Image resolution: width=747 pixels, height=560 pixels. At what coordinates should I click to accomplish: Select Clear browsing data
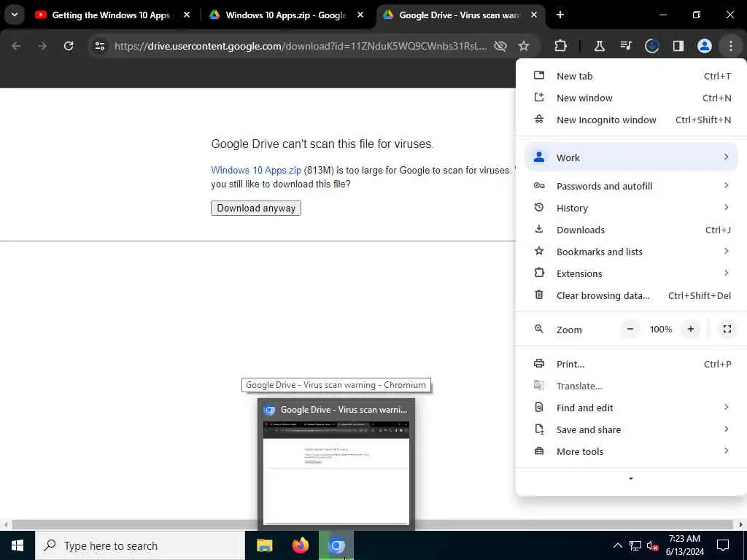point(631,296)
